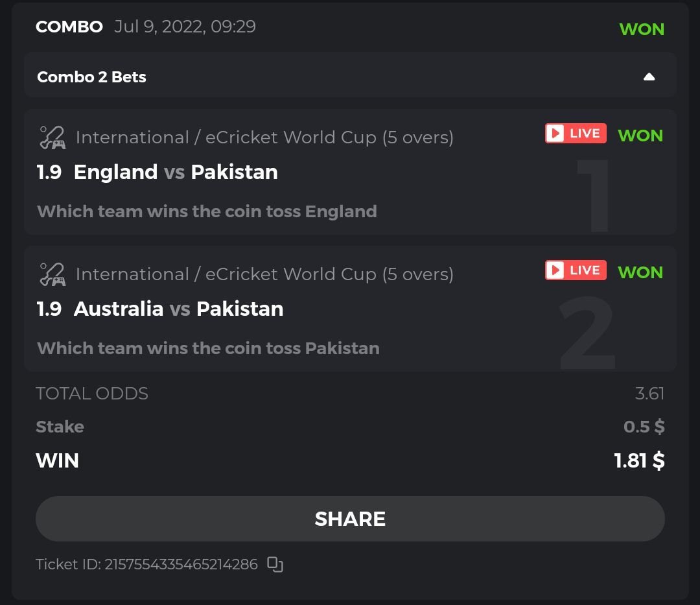Screen dimensions: 700x605
Task: Click the first eCricket World Cup league label
Action: [x=264, y=137]
